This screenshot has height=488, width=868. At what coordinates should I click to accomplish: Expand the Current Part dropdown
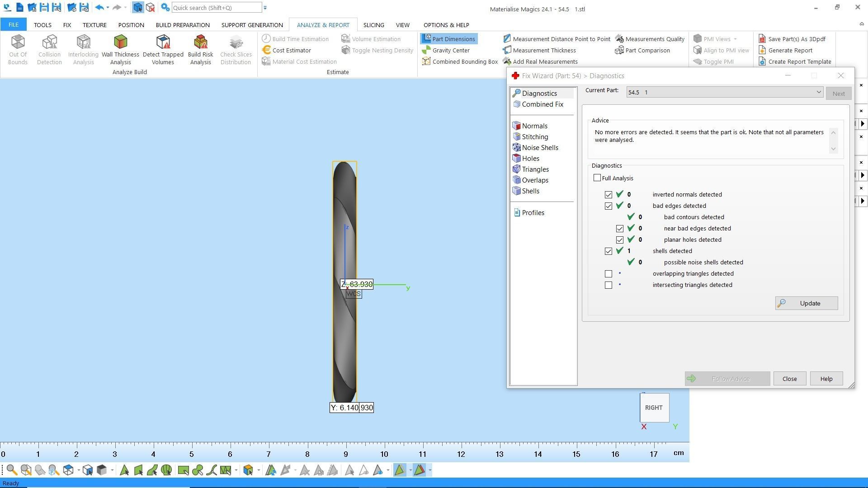[818, 92]
